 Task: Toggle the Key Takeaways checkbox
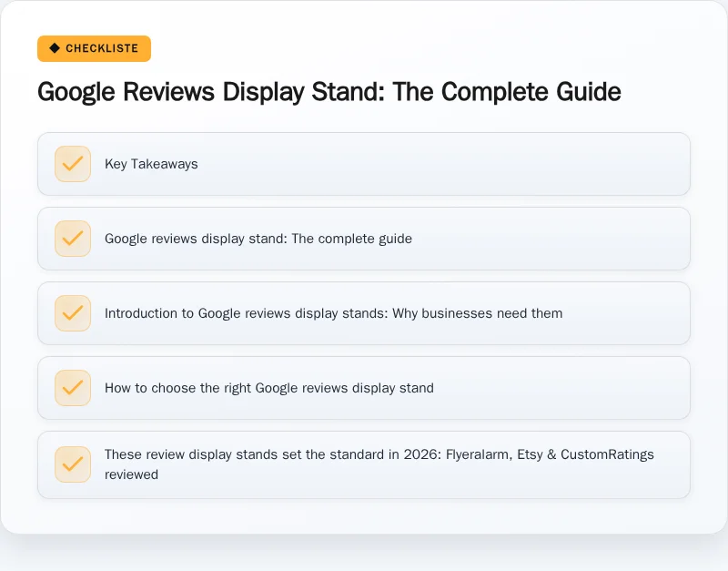point(73,164)
